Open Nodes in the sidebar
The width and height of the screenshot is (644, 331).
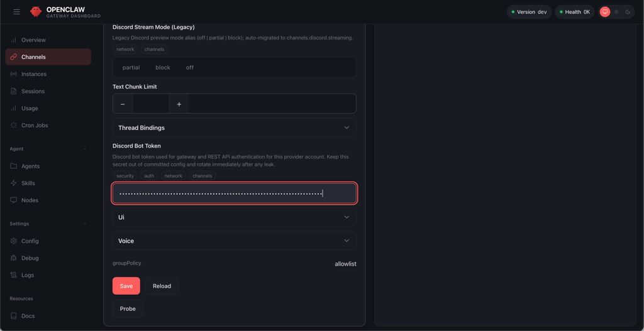(x=48, y=200)
